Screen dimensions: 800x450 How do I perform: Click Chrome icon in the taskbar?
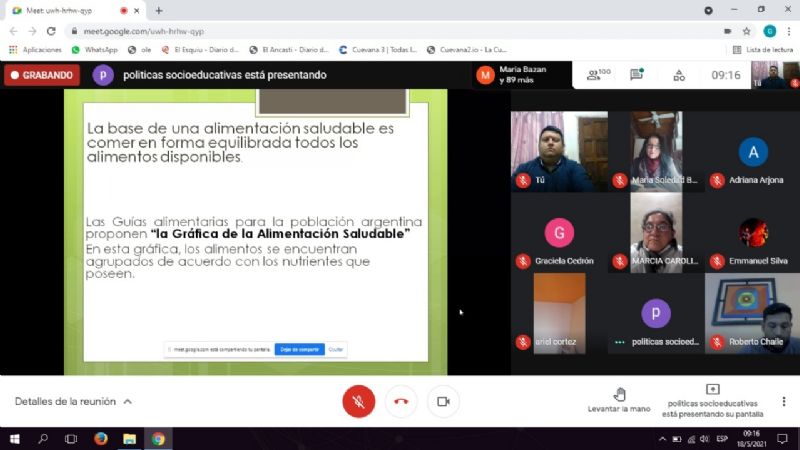pos(158,439)
